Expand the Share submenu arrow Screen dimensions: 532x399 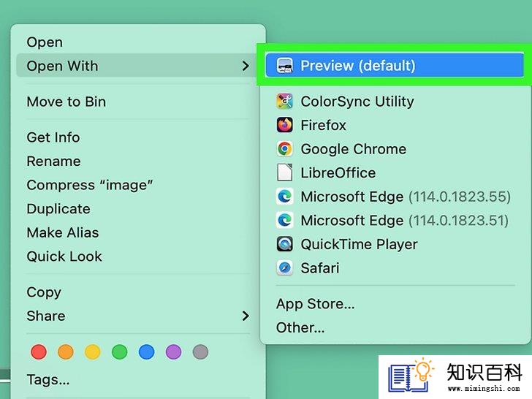[246, 316]
